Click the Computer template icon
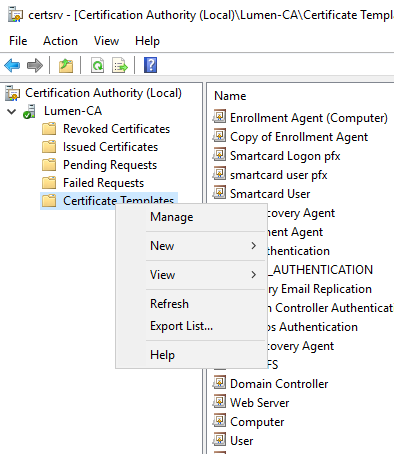The width and height of the screenshot is (394, 454). click(x=219, y=420)
